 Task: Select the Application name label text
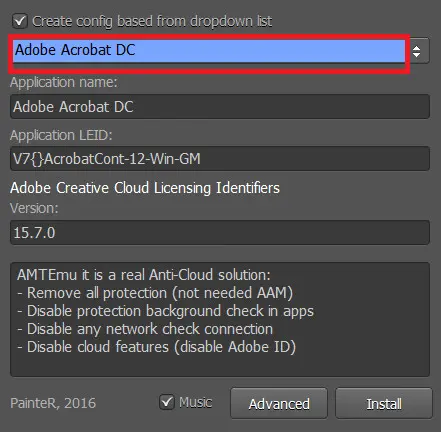point(64,82)
